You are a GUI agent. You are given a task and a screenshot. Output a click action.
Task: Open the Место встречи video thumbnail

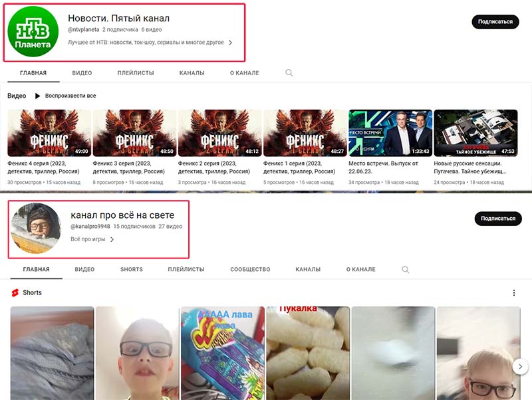(x=390, y=133)
